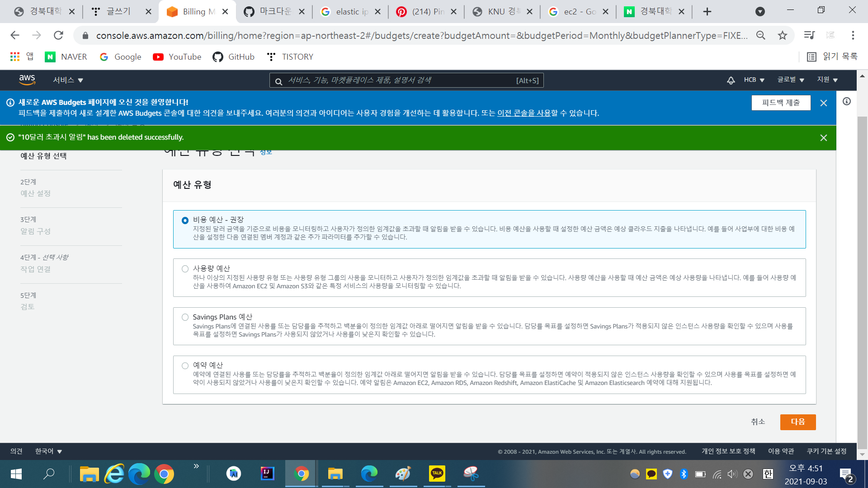This screenshot has width=868, height=488.
Task: Open the 한국어 language selector in footer
Action: click(48, 451)
